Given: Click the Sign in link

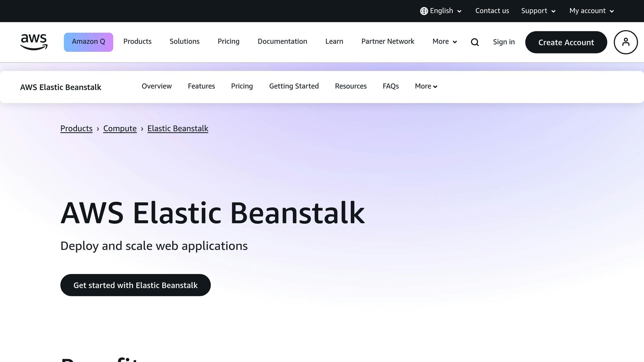Looking at the screenshot, I should (x=504, y=42).
